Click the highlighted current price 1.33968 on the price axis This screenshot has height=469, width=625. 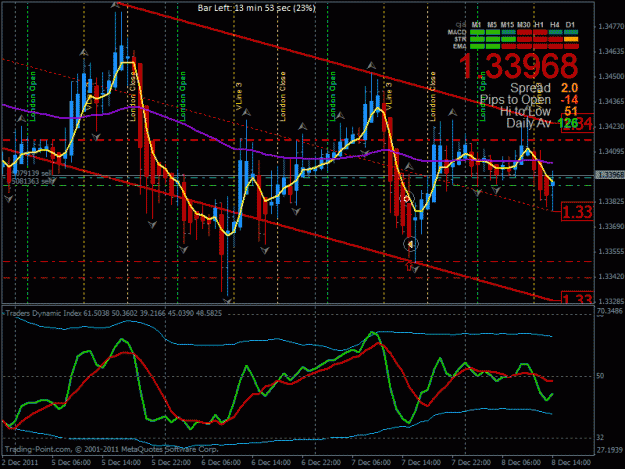point(610,175)
